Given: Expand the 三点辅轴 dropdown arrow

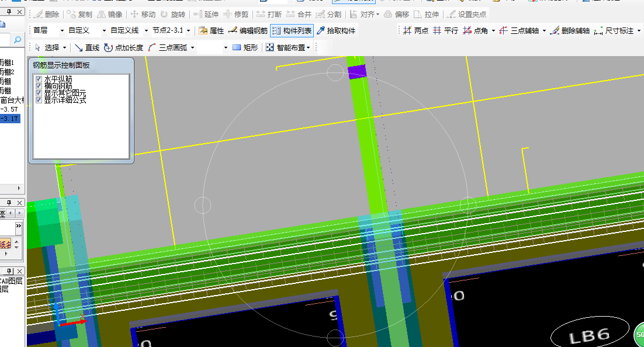Looking at the screenshot, I should click(x=544, y=31).
